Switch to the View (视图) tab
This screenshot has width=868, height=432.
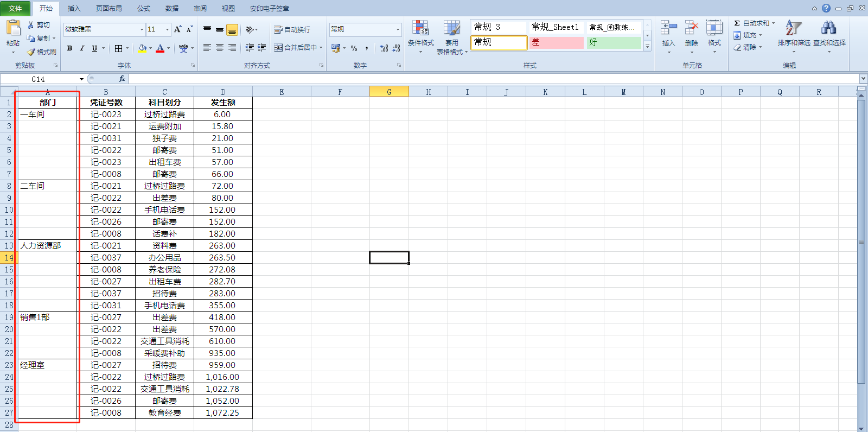pos(228,9)
